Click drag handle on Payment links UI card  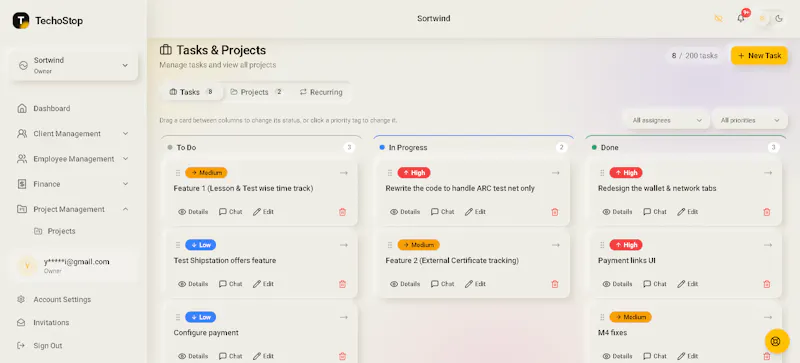[x=602, y=245]
